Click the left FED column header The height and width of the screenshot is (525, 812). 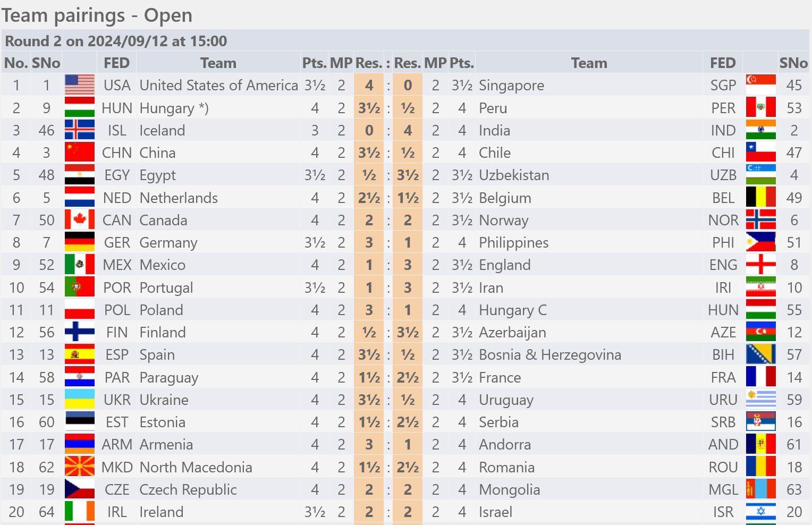coord(116,63)
